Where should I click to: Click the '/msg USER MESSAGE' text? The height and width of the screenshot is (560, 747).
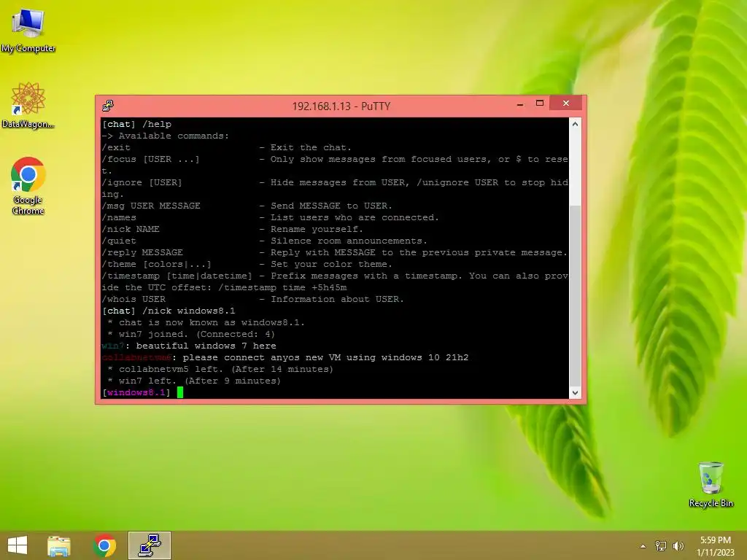click(151, 206)
